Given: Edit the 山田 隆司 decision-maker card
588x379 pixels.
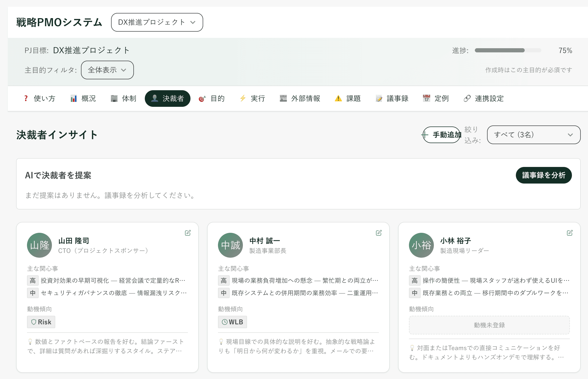Looking at the screenshot, I should (188, 233).
